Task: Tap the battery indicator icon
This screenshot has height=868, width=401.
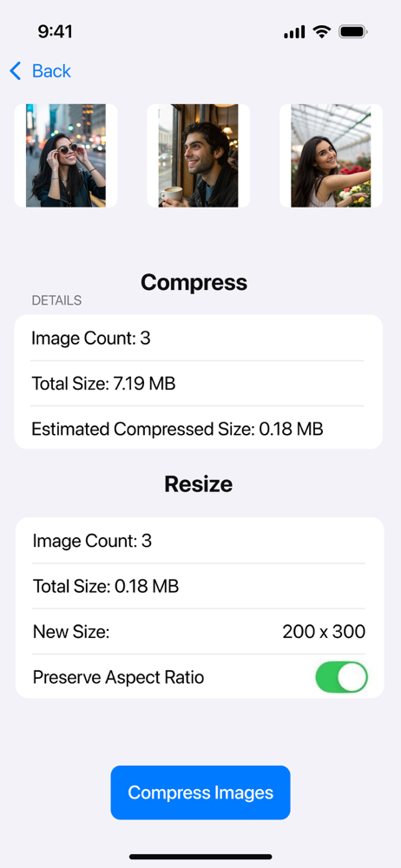Action: [353, 32]
